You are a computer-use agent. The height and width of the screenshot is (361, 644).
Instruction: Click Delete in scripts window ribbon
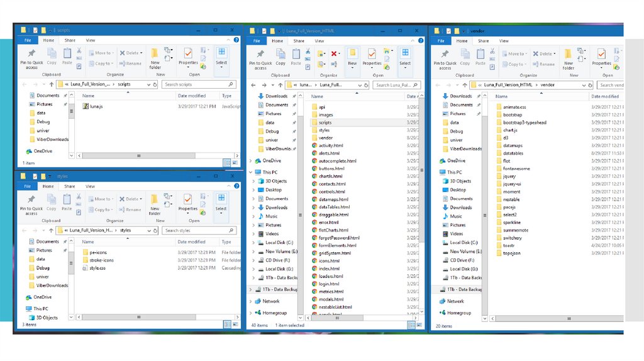click(131, 53)
